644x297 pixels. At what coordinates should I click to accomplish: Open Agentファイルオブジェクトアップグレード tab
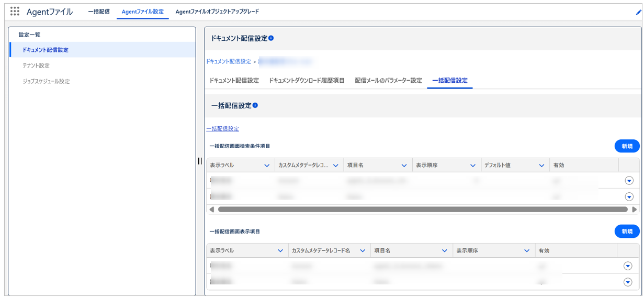click(217, 12)
